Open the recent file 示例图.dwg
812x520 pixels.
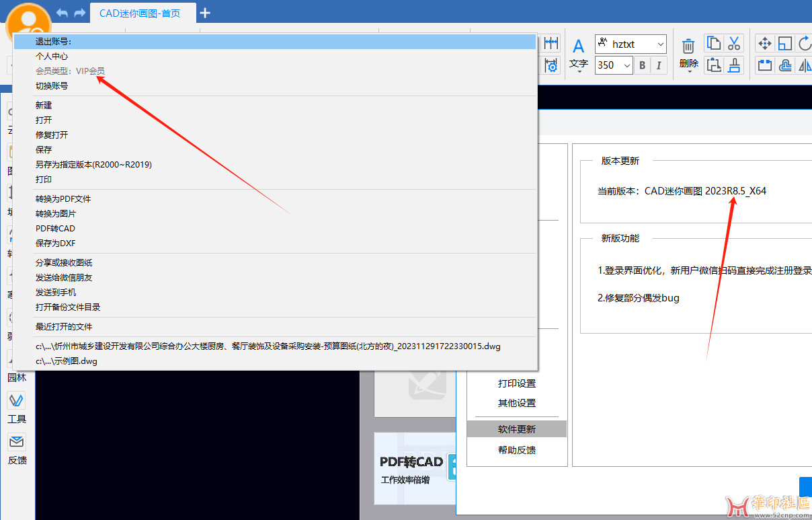(x=67, y=361)
